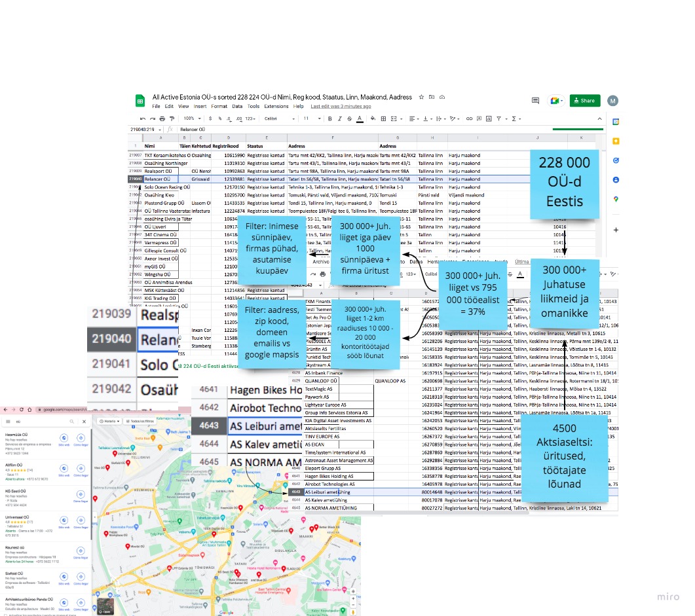Open the 123 number format dropdown
This screenshot has height=616, width=695.
[252, 118]
